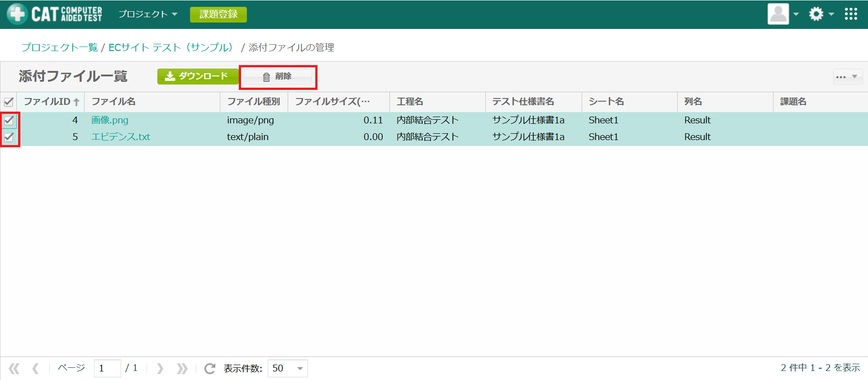
Task: Click the CAT Computer Aided Test logo
Action: pyautogui.click(x=55, y=14)
